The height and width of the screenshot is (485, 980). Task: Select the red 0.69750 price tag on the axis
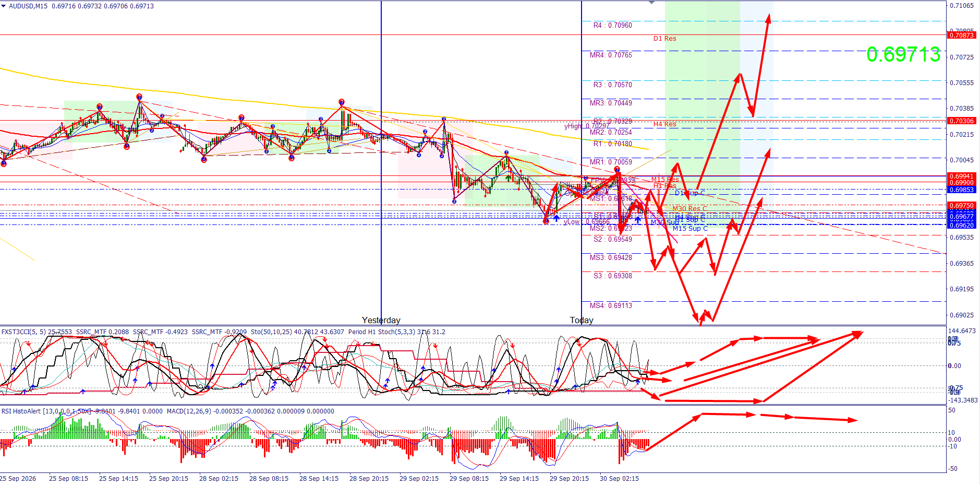(x=961, y=206)
